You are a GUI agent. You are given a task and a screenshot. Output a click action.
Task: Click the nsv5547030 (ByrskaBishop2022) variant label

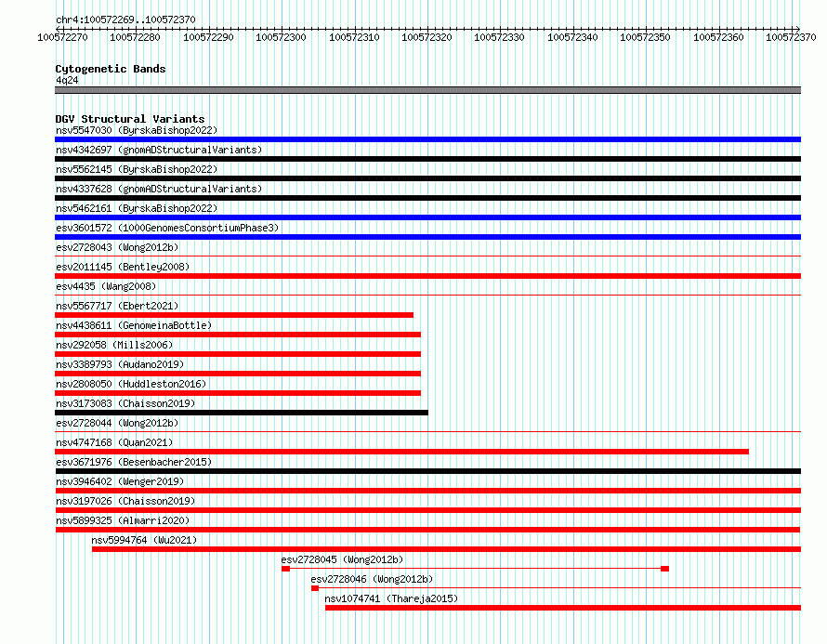coord(137,130)
